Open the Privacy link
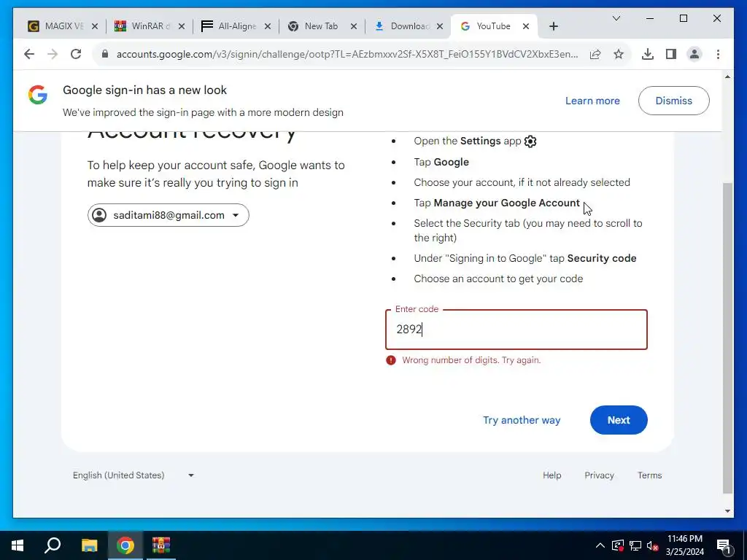Viewport: 747px width, 560px height. [x=599, y=475]
